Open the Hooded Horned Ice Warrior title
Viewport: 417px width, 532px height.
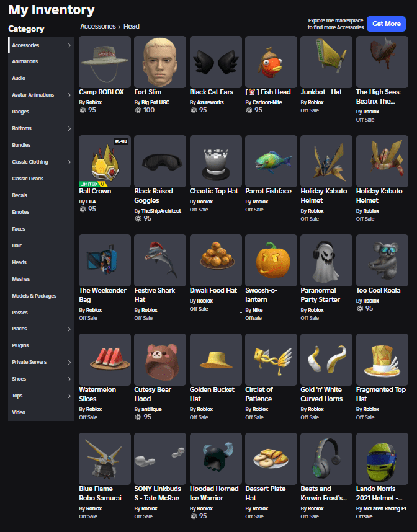tap(214, 494)
